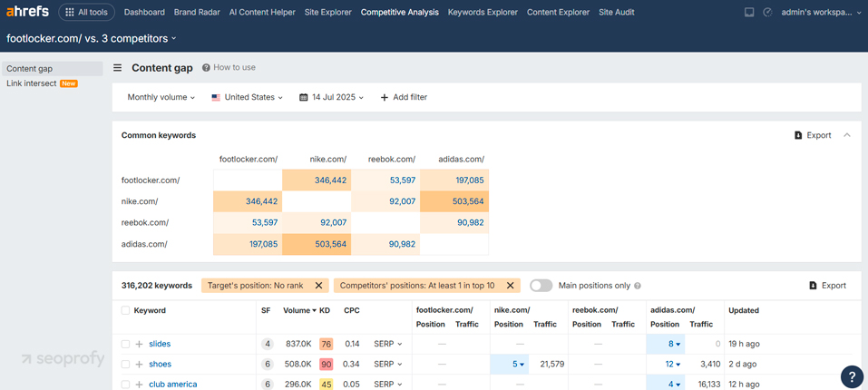
Task: Export the keywords list
Action: [827, 286]
